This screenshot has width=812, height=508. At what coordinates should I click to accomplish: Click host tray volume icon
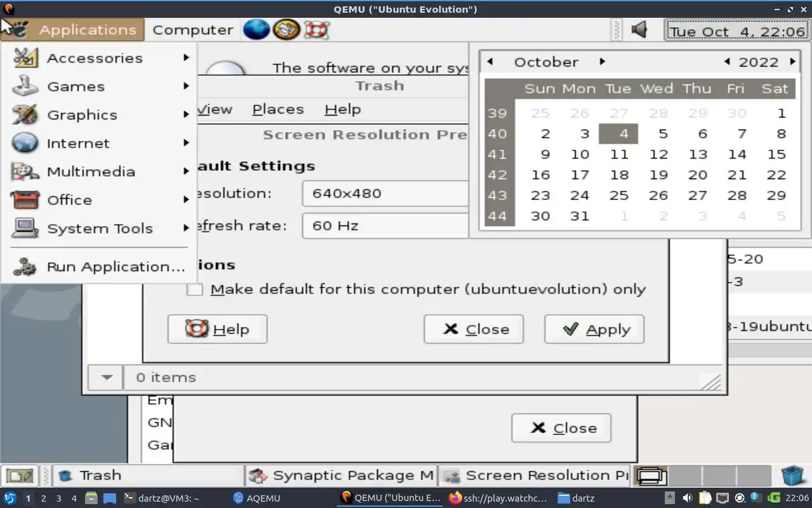688,498
